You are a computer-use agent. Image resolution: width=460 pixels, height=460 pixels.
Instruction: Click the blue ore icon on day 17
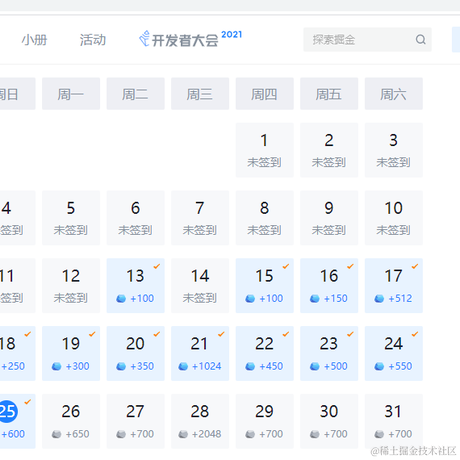click(379, 298)
